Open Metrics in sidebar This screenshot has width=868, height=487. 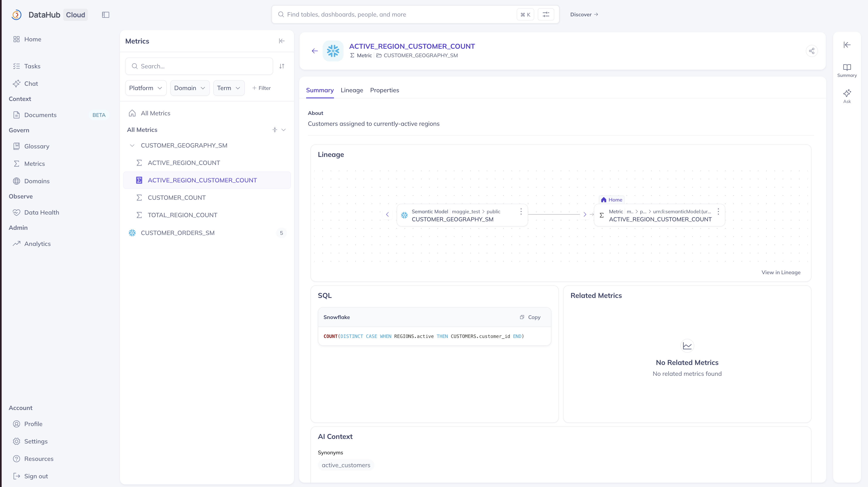34,164
